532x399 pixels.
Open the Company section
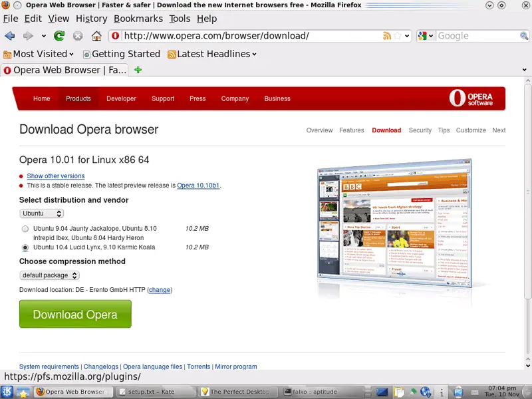click(235, 98)
